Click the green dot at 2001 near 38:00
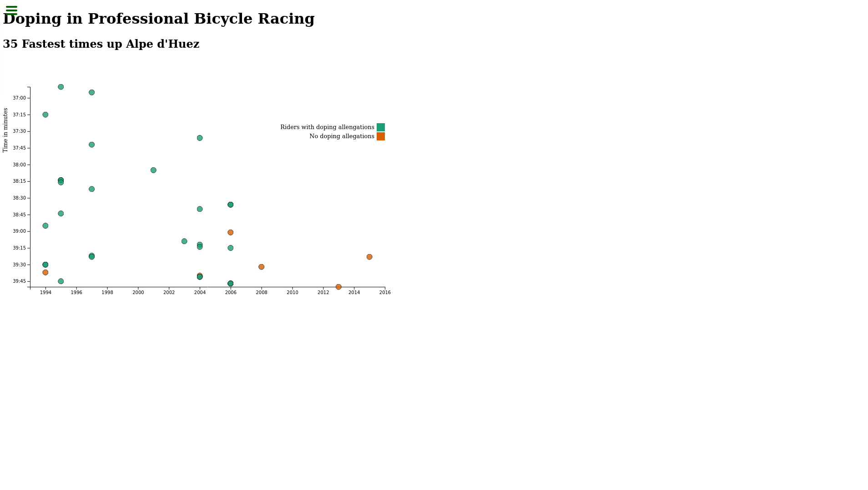 153,170
